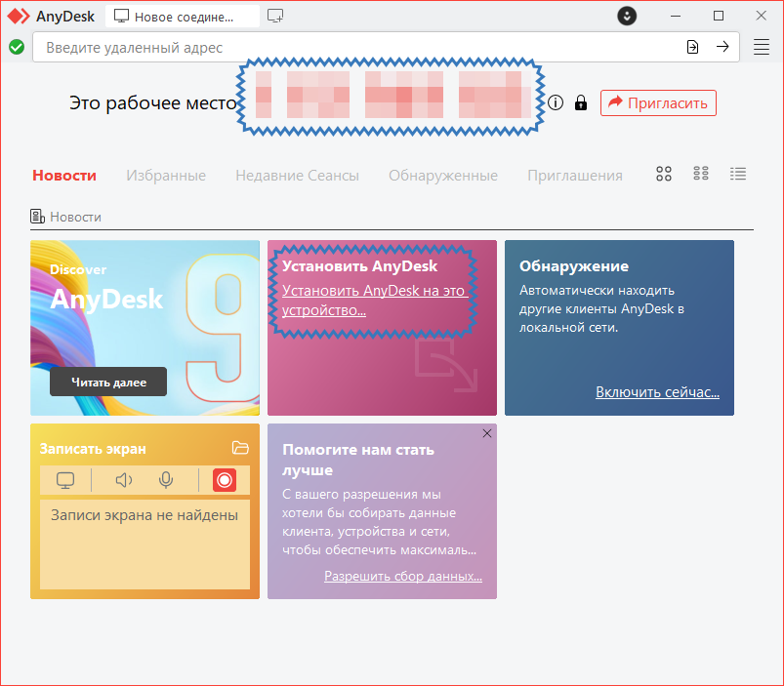Image resolution: width=784 pixels, height=686 pixels.
Task: Click the Новости section newspaper icon
Action: [37, 217]
